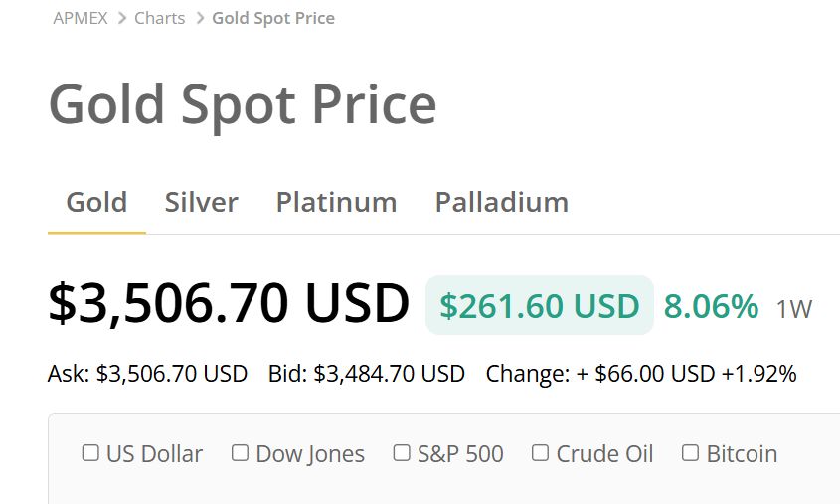Click the Gold Spot Price page heading
840x504 pixels.
[243, 104]
